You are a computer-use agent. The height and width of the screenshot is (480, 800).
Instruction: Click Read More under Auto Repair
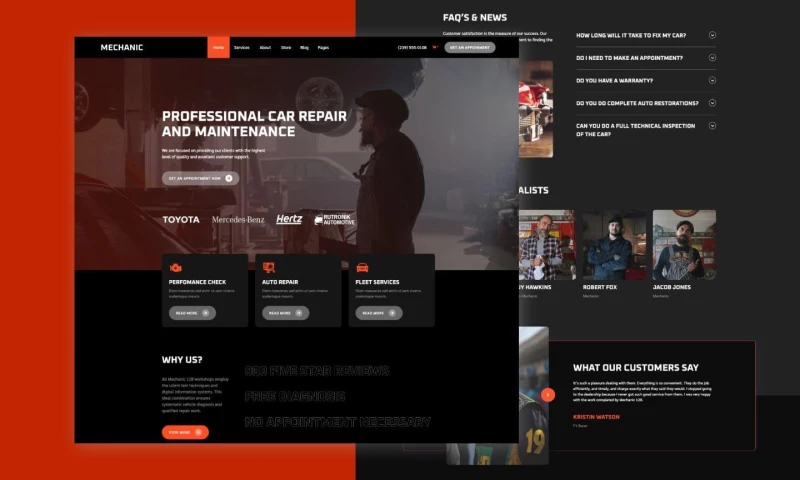[285, 313]
